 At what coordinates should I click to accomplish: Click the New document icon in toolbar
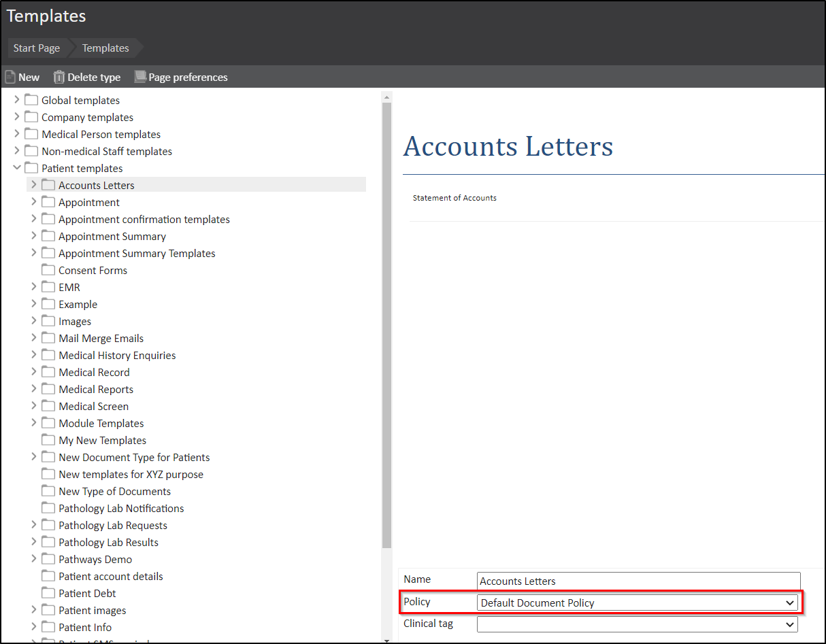click(10, 77)
